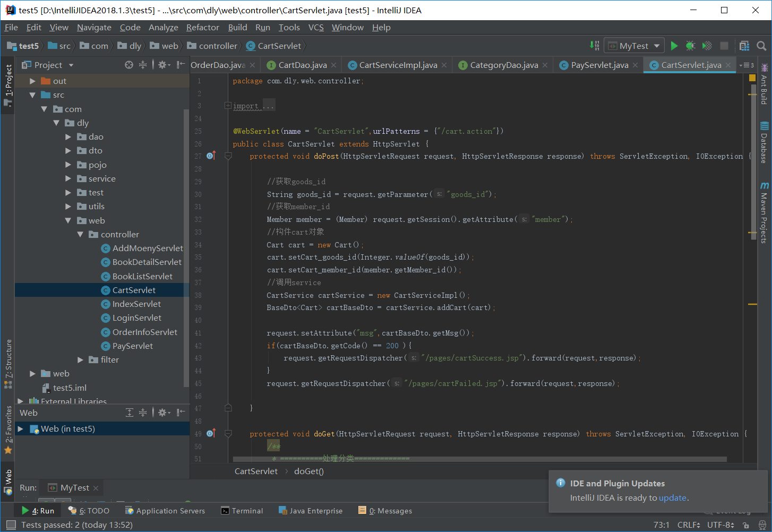
Task: Open Search Everywhere magnifier icon
Action: pyautogui.click(x=761, y=46)
